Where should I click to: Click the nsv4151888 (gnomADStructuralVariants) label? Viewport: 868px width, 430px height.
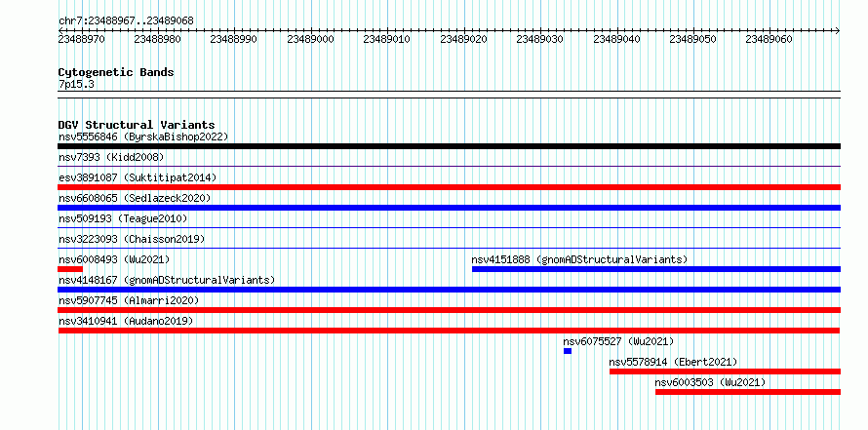click(x=579, y=259)
